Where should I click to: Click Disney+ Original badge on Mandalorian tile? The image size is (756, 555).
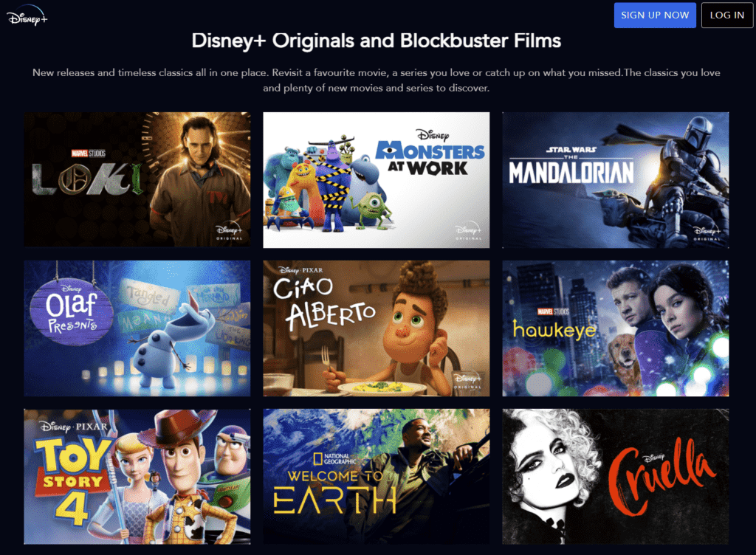707,232
